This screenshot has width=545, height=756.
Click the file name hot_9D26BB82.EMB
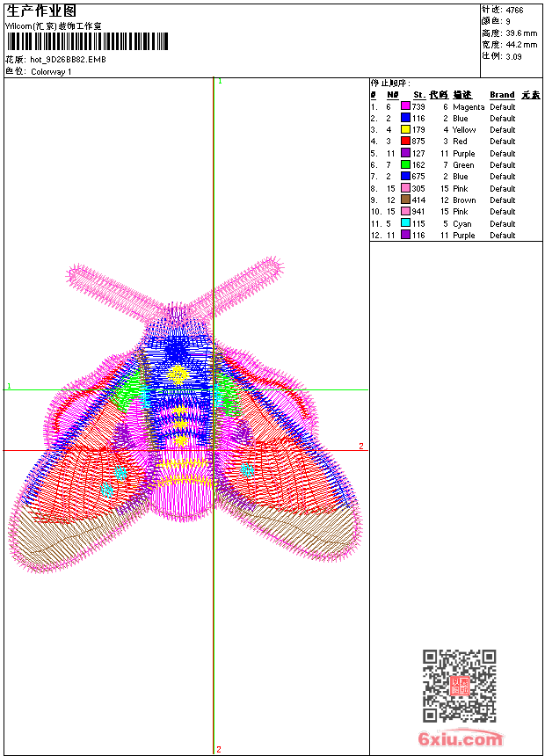tap(68, 60)
